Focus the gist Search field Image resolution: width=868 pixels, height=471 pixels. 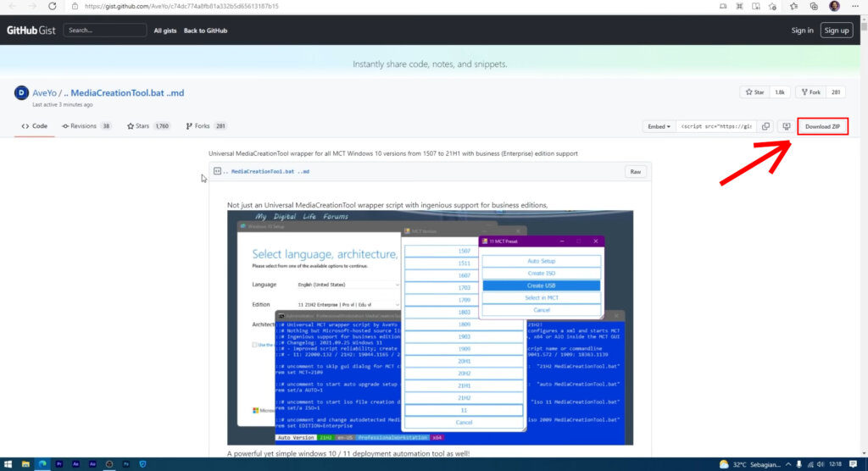[104, 30]
